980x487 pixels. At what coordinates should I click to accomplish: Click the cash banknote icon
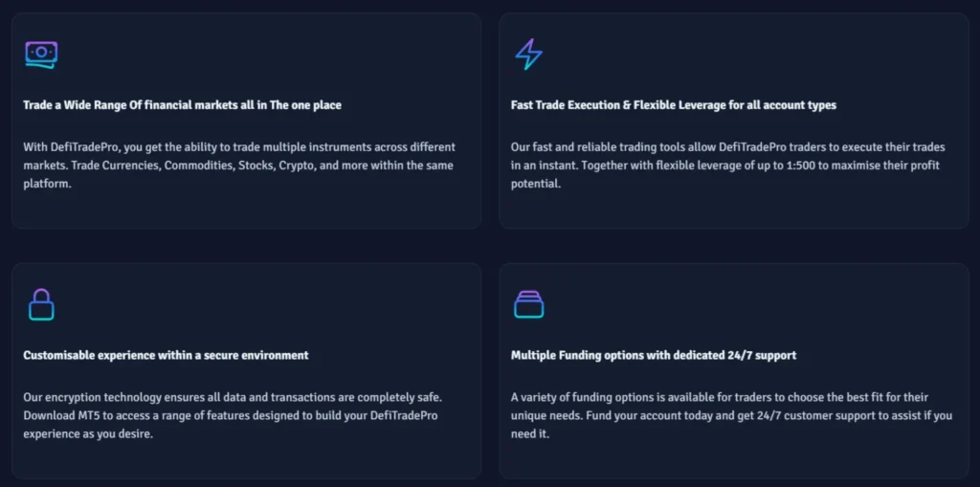pyautogui.click(x=41, y=55)
